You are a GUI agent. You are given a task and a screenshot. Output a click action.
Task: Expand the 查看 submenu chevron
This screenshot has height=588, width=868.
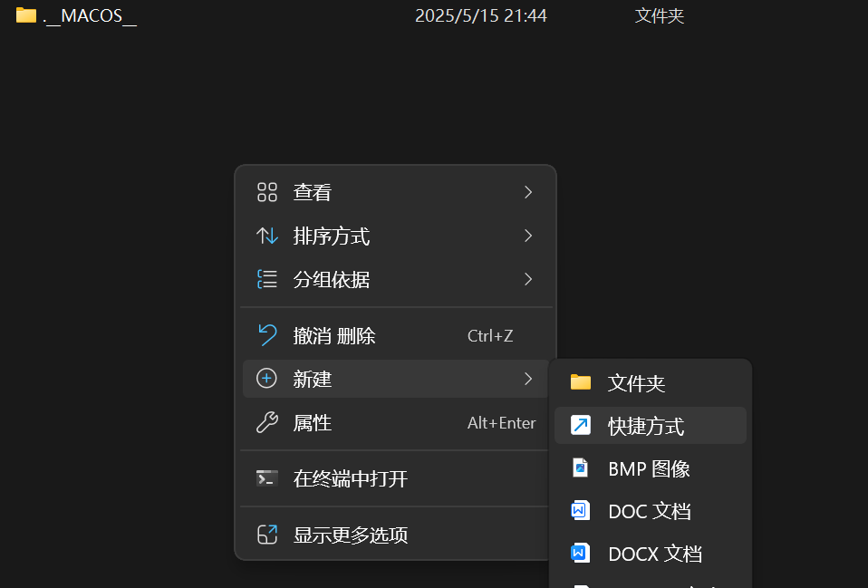click(x=528, y=192)
